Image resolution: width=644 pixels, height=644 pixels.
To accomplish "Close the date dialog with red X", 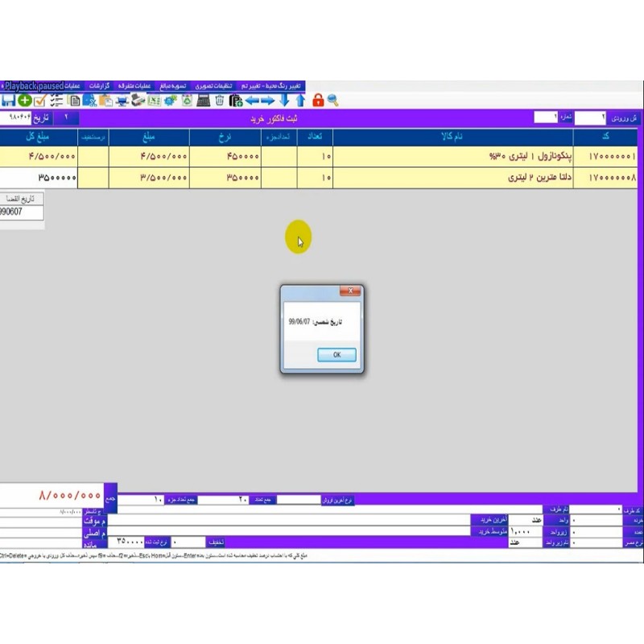I will click(x=350, y=291).
